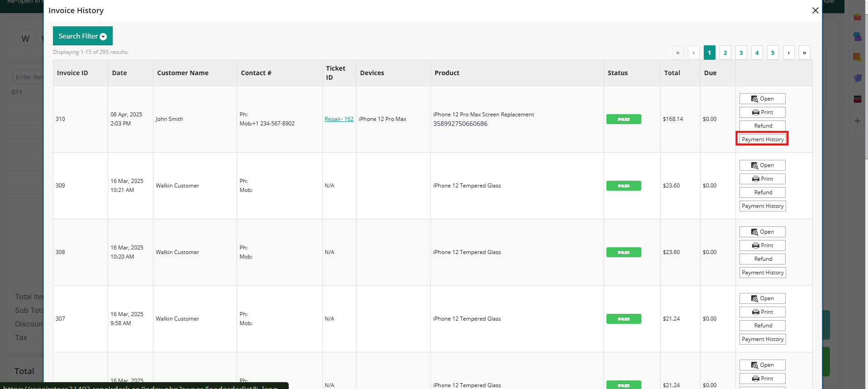
Task: Click Refund on invoice 307
Action: pyautogui.click(x=762, y=326)
